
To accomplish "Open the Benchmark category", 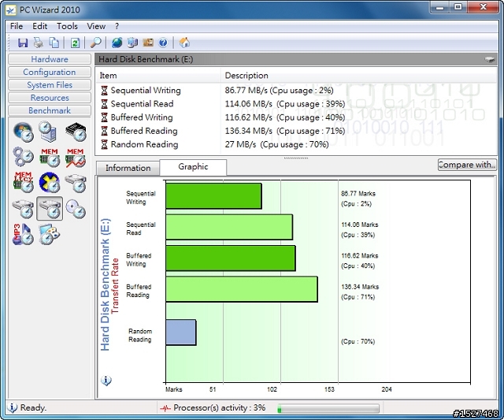I will [50, 110].
